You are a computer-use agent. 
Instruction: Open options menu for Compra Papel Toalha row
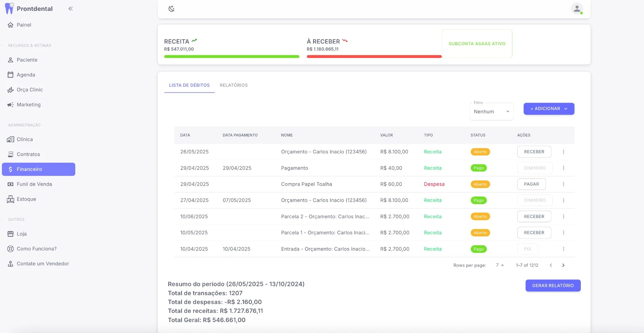pos(563,184)
